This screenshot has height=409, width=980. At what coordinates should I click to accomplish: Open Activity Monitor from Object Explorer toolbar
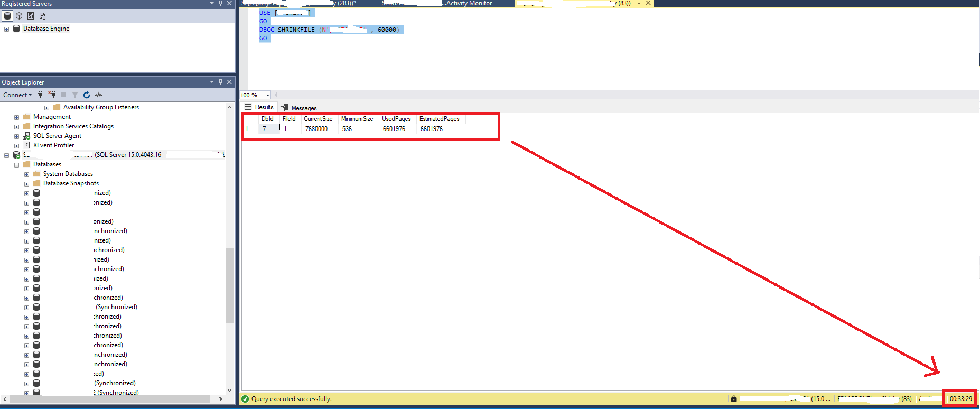tap(98, 95)
